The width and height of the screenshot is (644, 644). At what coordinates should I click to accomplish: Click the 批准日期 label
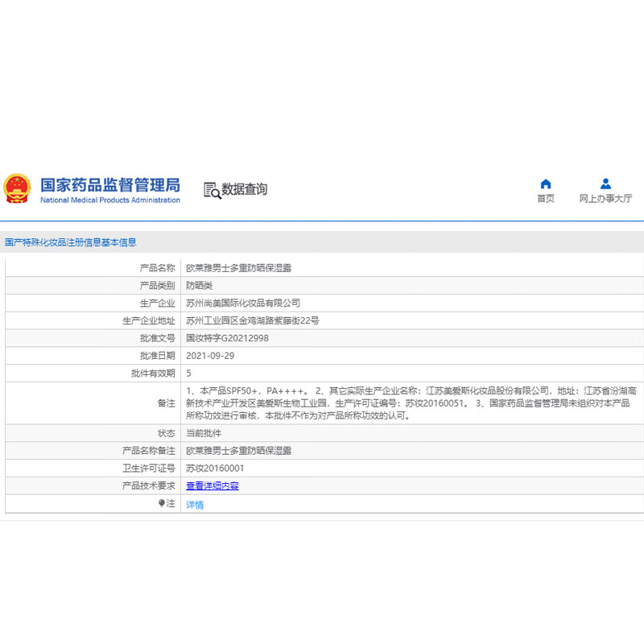click(157, 356)
